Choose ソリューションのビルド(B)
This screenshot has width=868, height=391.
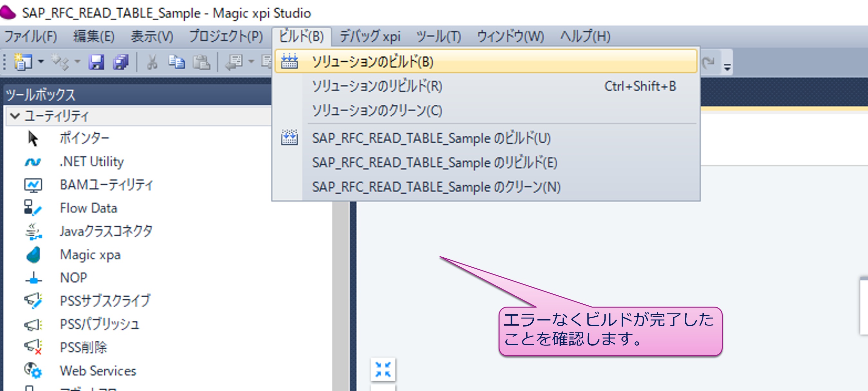click(486, 61)
